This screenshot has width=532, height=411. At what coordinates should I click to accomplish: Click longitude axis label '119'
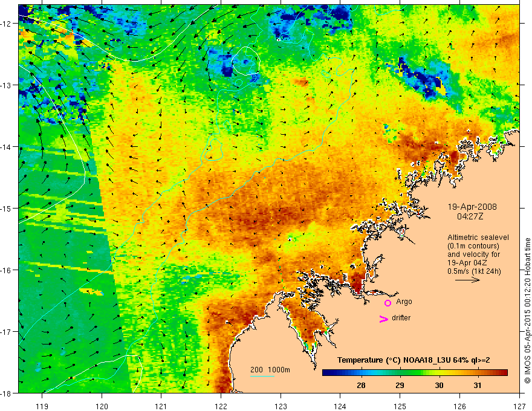point(42,407)
